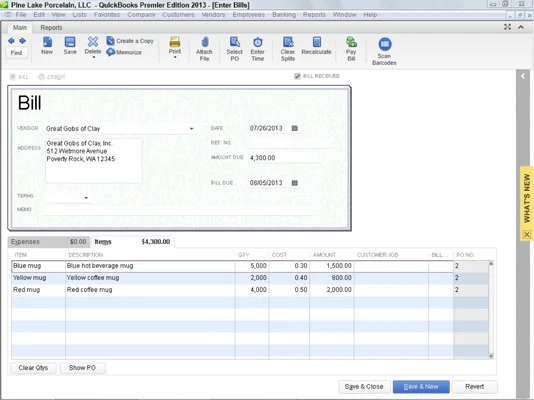534x400 pixels.
Task: Click Save & New
Action: [421, 387]
